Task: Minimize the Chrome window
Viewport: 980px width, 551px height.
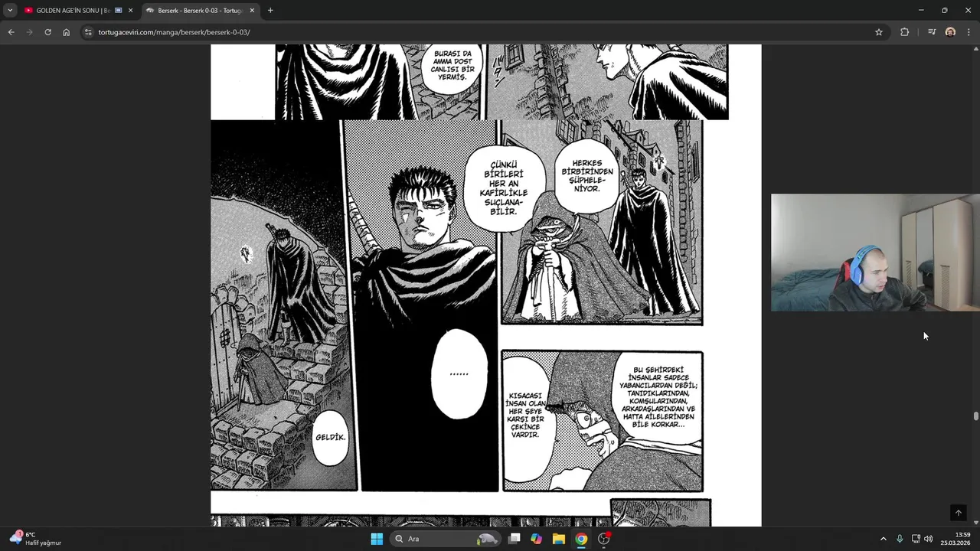Action: coord(920,11)
